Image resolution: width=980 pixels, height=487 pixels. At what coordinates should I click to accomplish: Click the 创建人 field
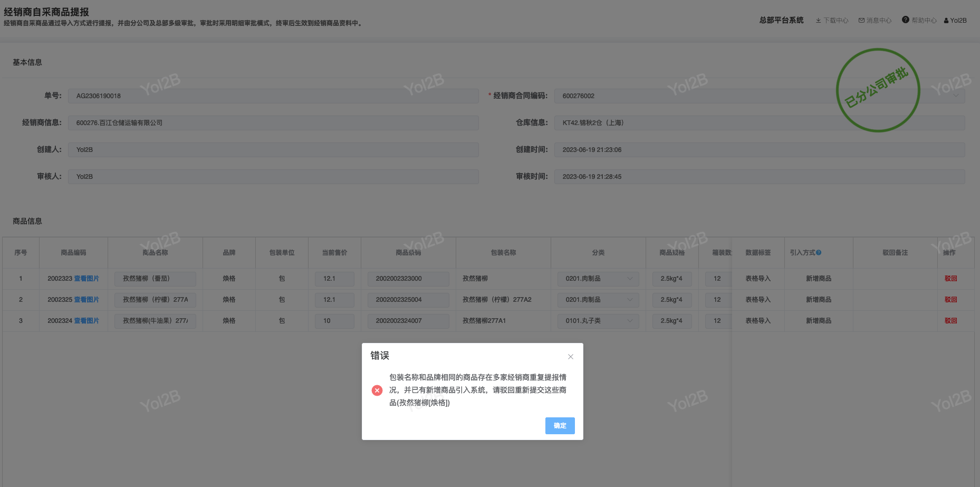(x=273, y=150)
